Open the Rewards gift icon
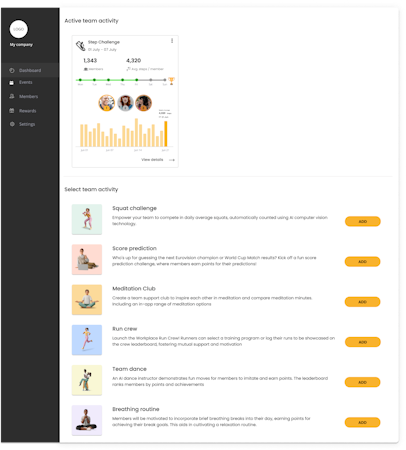Image resolution: width=406 pixels, height=450 pixels. (12, 111)
